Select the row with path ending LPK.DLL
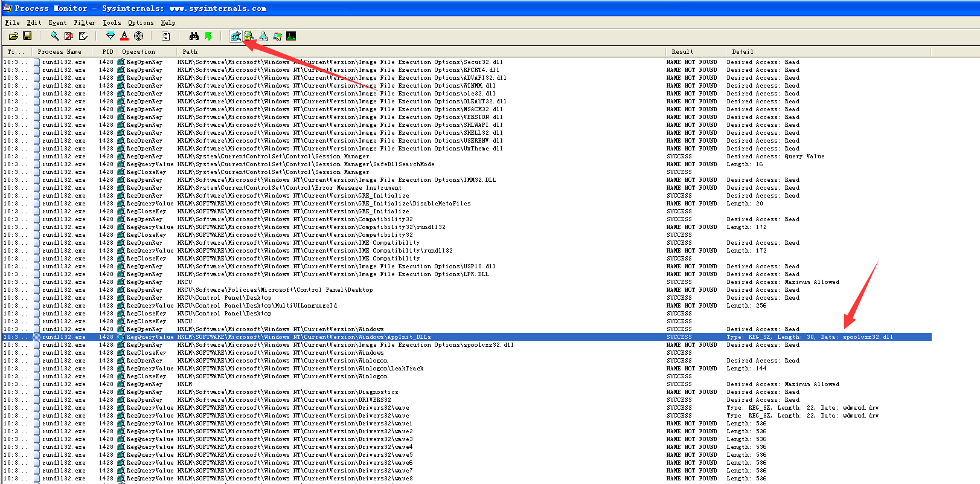The image size is (980, 484). tap(466, 274)
